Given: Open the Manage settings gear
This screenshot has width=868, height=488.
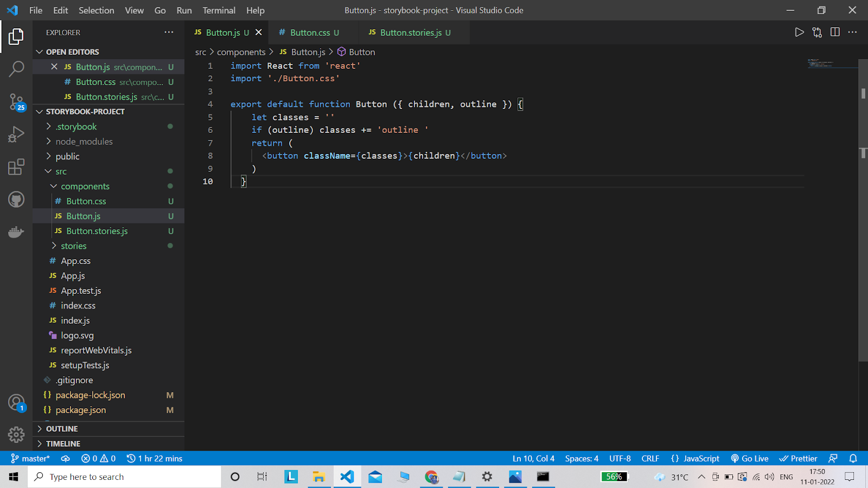Looking at the screenshot, I should 16,434.
